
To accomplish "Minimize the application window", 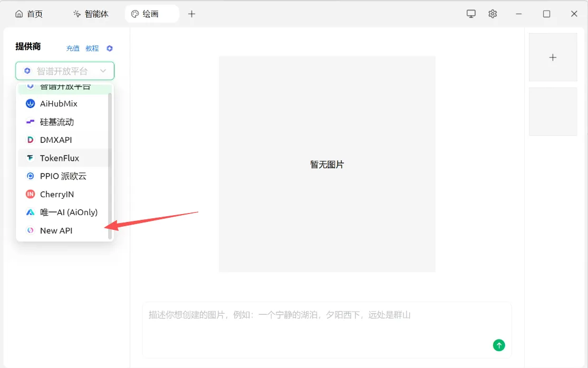I will click(518, 14).
